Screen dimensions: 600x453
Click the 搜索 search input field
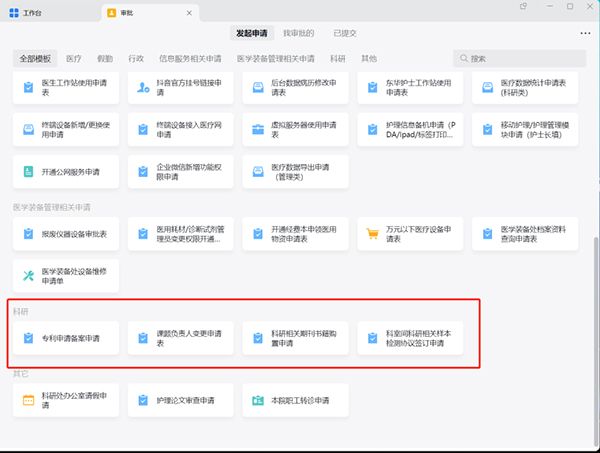coord(519,59)
